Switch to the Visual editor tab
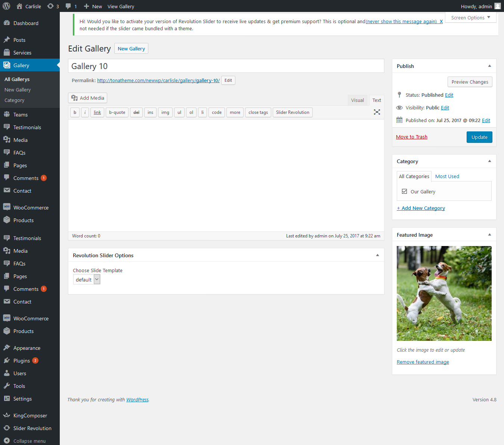 pyautogui.click(x=357, y=100)
